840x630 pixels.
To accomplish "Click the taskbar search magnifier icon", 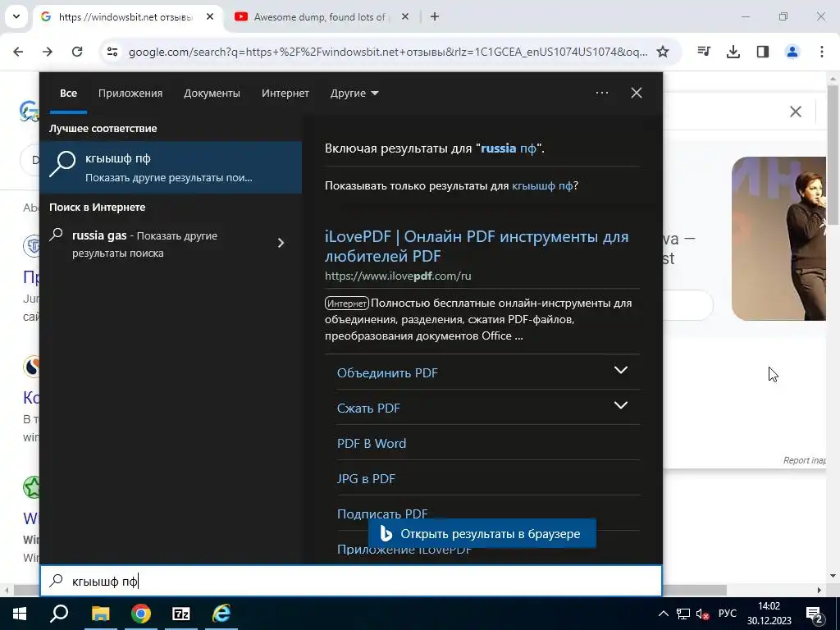I will pos(59,614).
